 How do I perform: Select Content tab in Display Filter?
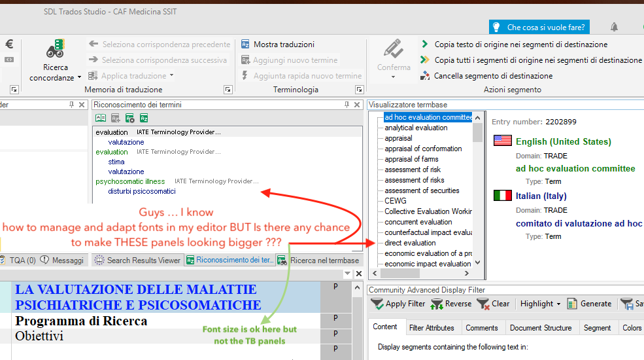pos(385,327)
